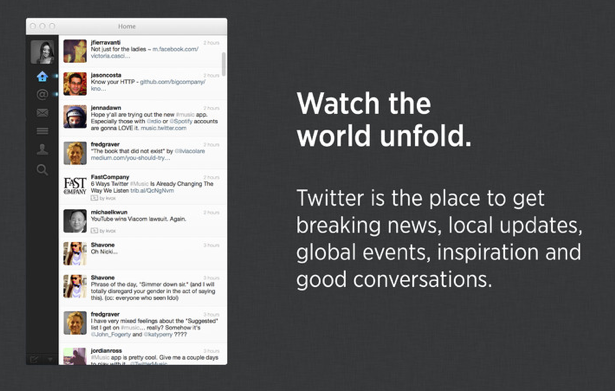
Task: Click the retweet icon under michaelkwun's tweet
Action: coord(94,231)
